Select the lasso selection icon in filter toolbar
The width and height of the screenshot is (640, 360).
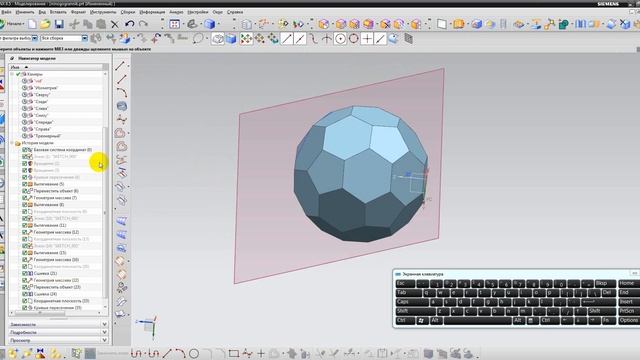pyautogui.click(x=198, y=39)
